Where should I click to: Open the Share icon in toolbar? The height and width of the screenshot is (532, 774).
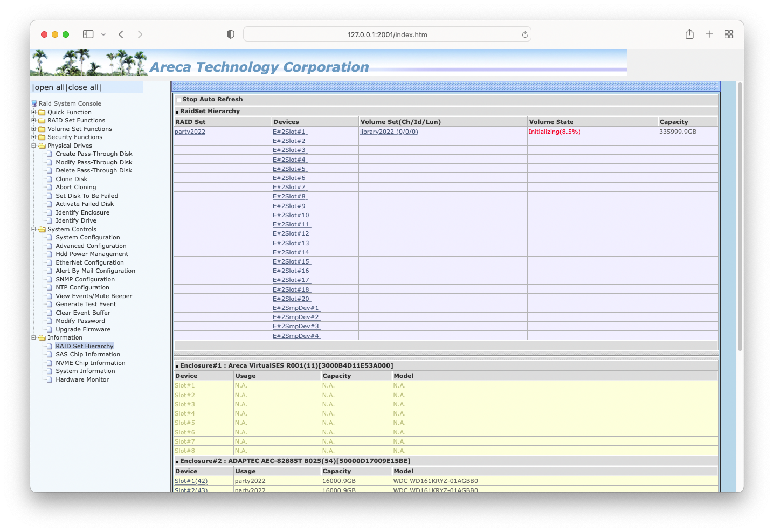689,34
